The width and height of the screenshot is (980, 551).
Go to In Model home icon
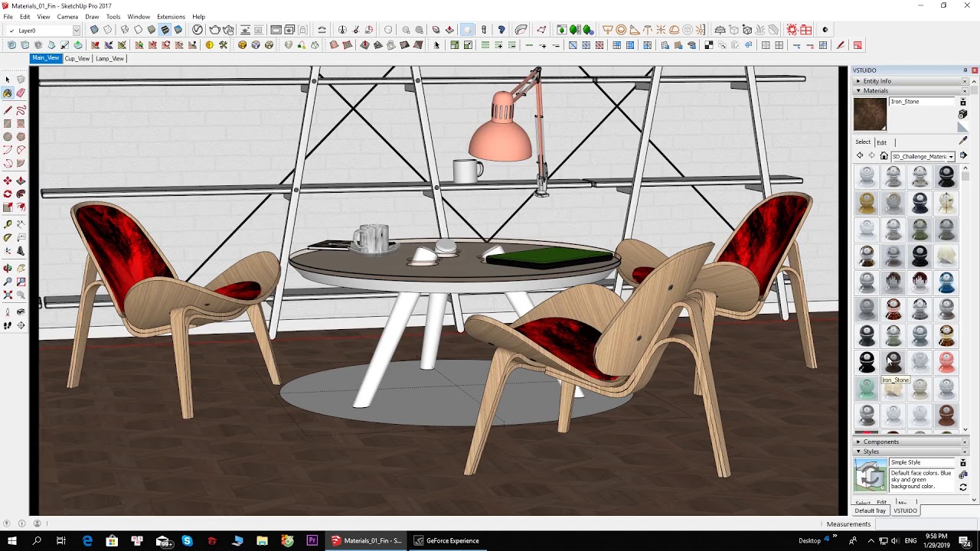[x=884, y=156]
